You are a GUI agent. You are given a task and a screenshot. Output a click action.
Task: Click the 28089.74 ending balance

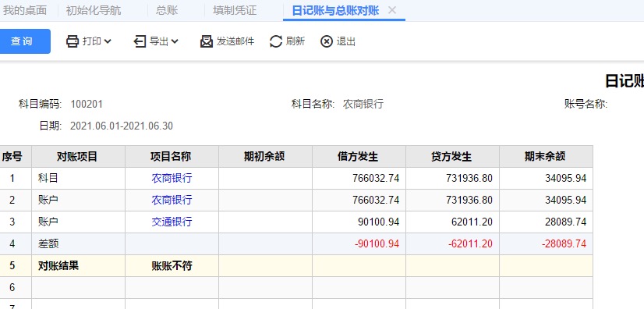pos(565,222)
